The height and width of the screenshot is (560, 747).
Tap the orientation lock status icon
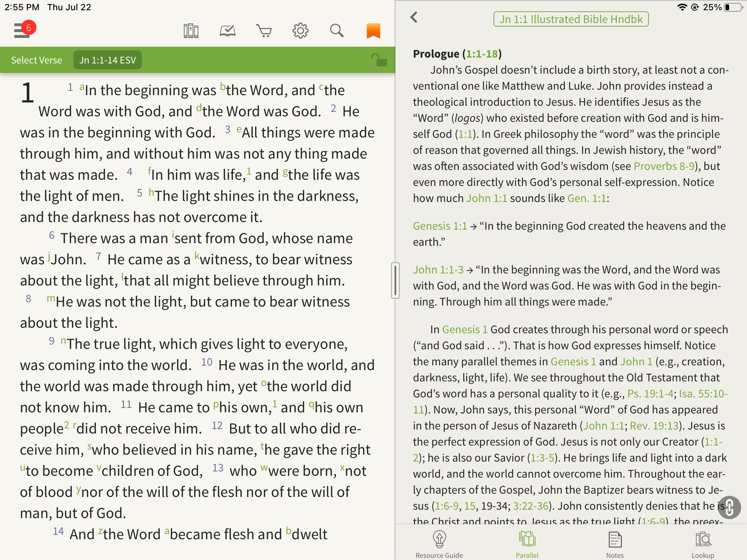tap(695, 7)
